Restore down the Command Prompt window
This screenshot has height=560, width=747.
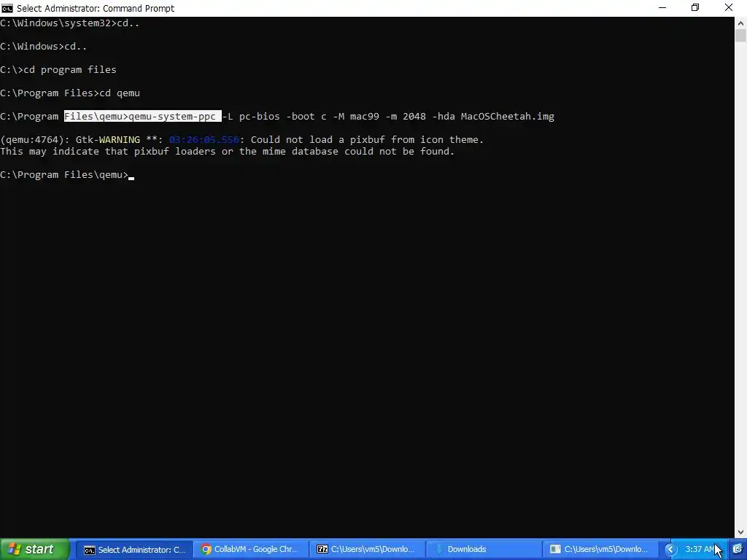coord(695,8)
